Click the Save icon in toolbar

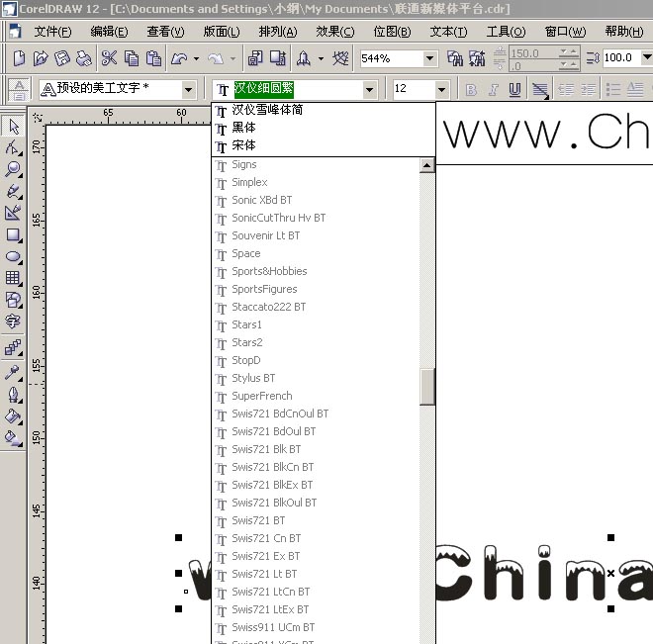[x=62, y=58]
